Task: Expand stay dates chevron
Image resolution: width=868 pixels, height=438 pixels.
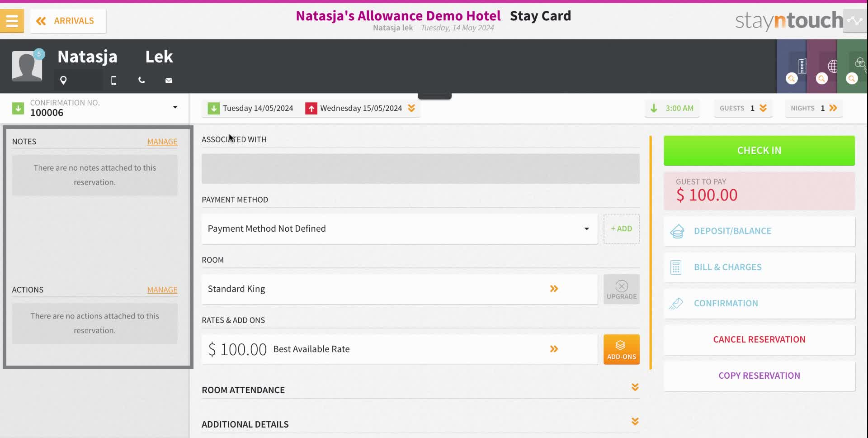Action: click(x=411, y=108)
